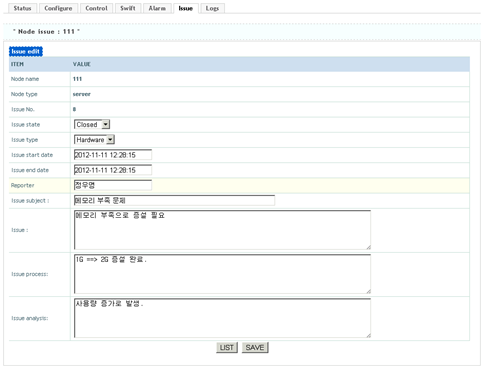Click inside the Issue analysis textarea
483x371 pixels.
point(222,318)
